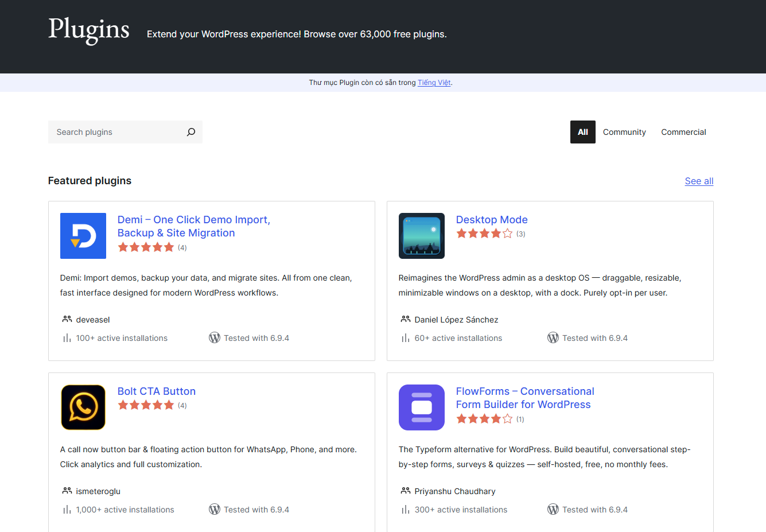766x532 pixels.
Task: Click the ismeteroglu author name
Action: click(98, 491)
